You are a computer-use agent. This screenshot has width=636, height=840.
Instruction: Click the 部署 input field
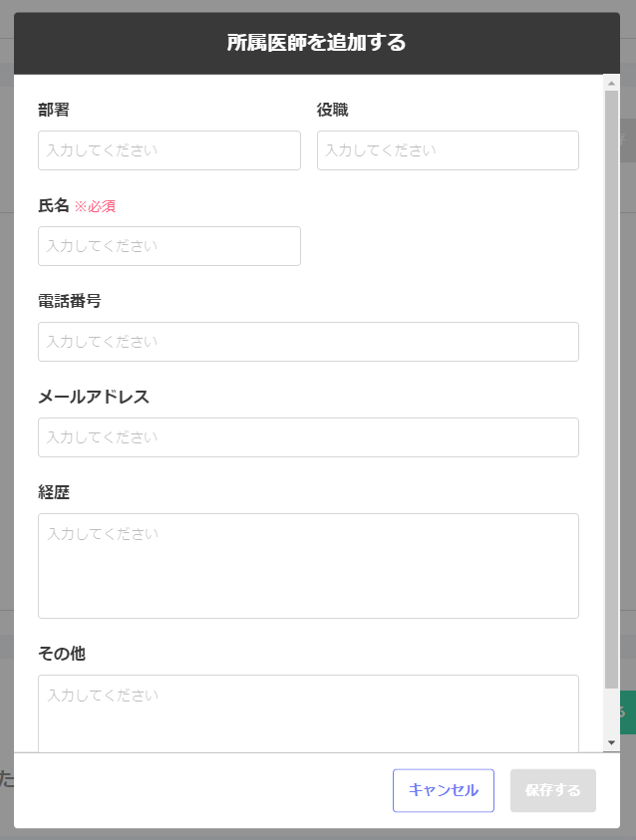pos(169,150)
